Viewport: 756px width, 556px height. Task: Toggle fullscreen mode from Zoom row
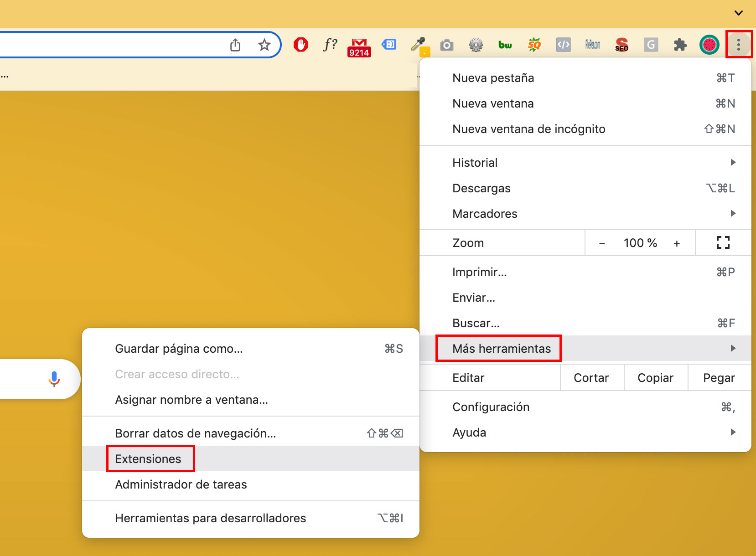(723, 242)
